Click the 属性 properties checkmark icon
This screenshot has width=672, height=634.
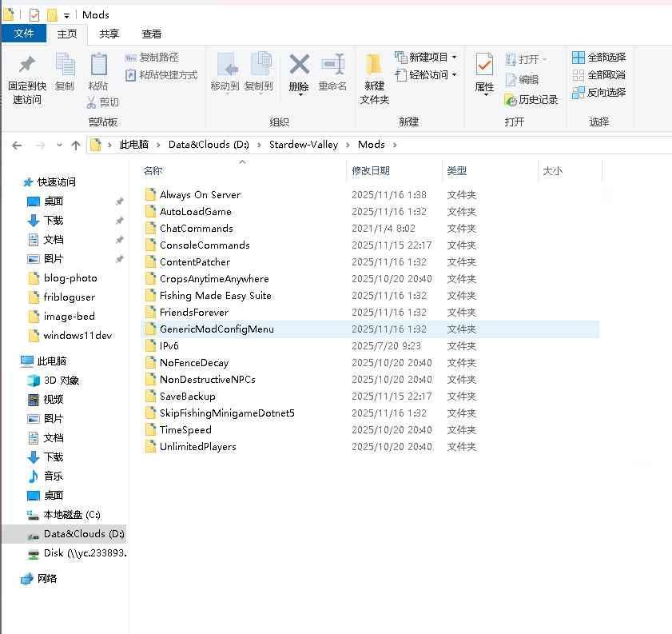pyautogui.click(x=484, y=65)
